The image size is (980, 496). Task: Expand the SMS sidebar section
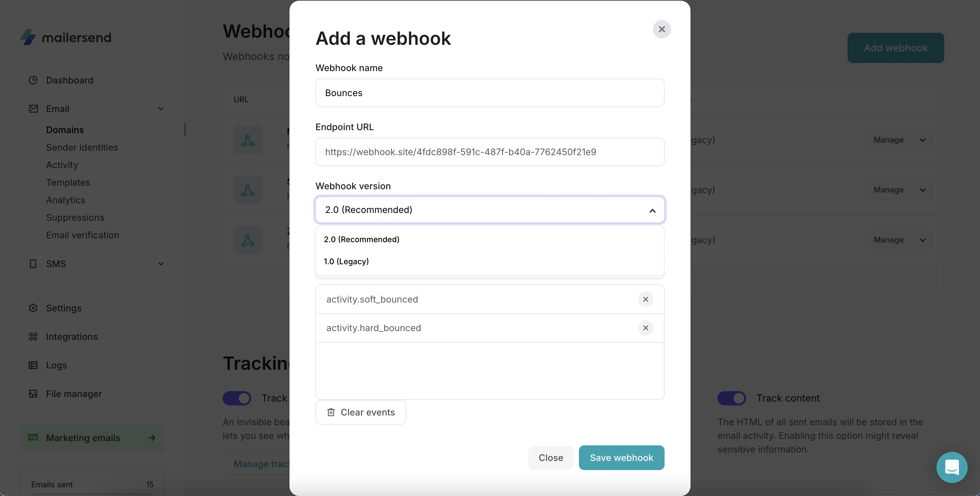coord(161,264)
